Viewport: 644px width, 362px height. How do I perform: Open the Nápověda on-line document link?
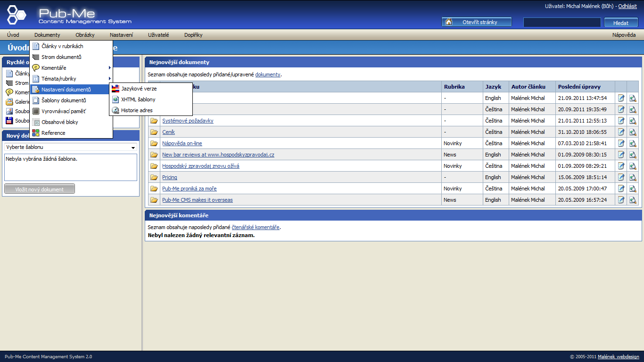pos(182,143)
